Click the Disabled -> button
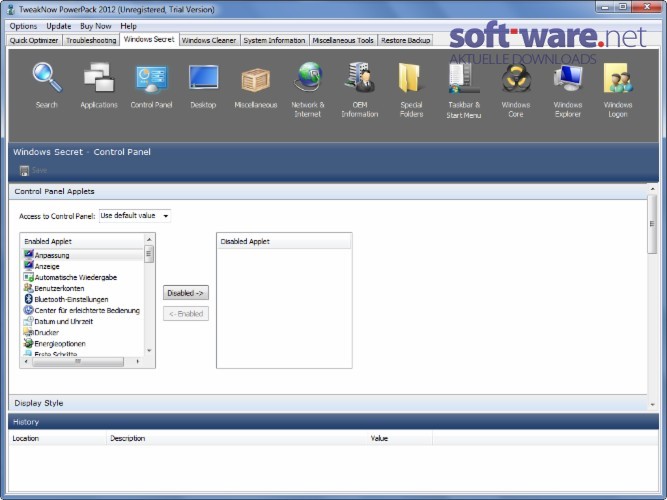667x500 pixels. click(186, 293)
